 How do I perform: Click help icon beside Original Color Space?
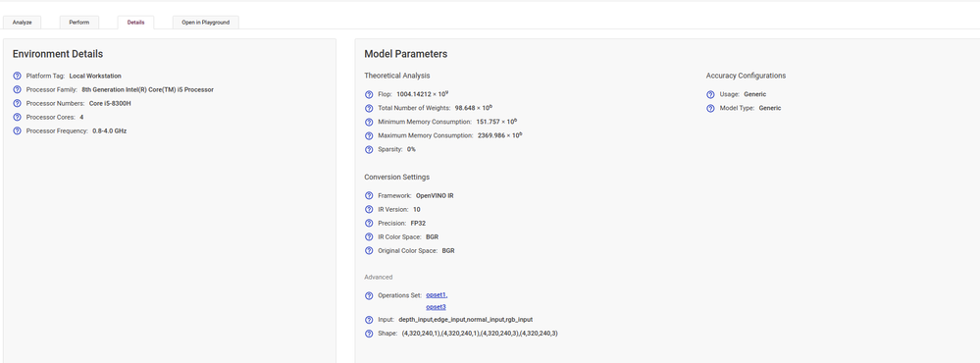pyautogui.click(x=369, y=250)
